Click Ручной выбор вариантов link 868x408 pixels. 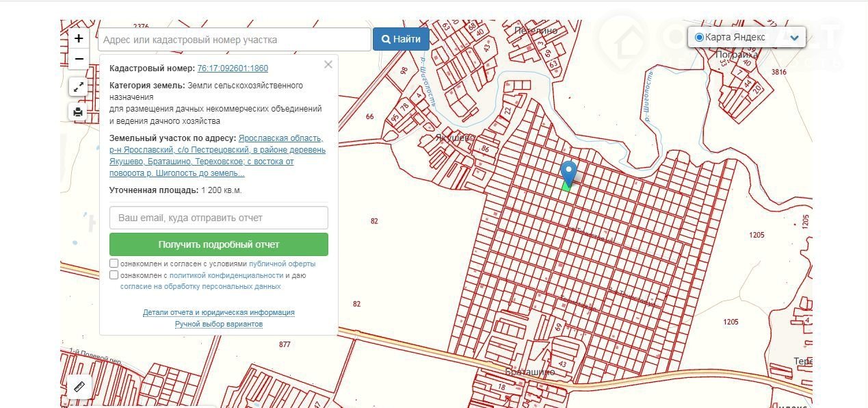coord(219,324)
